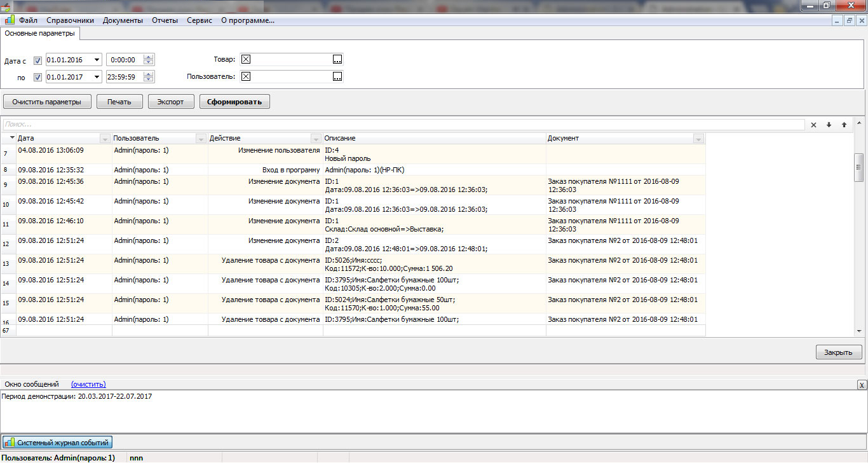Image resolution: width=868 pixels, height=463 pixels.
Task: Decrement the end time 23:59:59 spinner
Action: coord(149,79)
